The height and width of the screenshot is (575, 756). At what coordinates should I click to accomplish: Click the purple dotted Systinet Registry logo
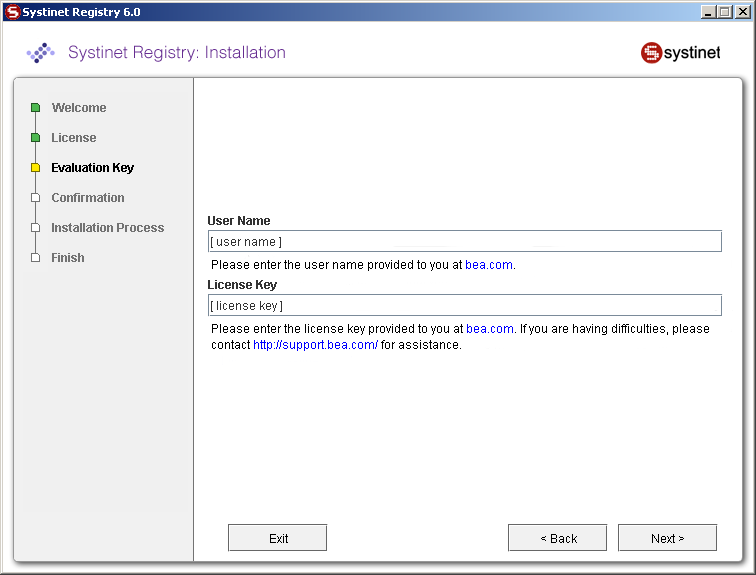[x=40, y=53]
